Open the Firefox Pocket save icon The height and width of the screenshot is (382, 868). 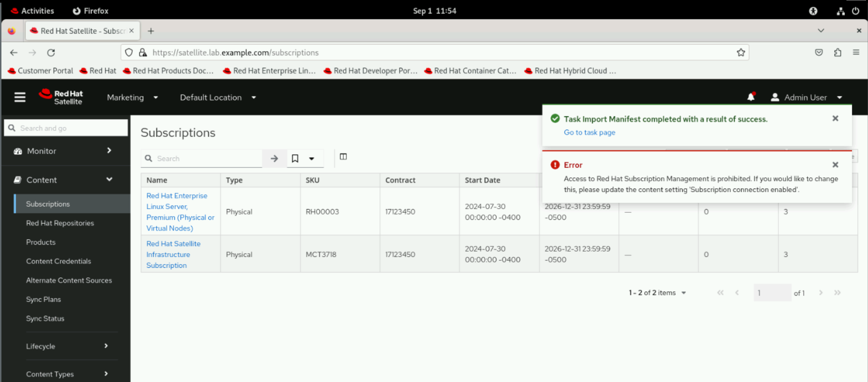tap(819, 52)
